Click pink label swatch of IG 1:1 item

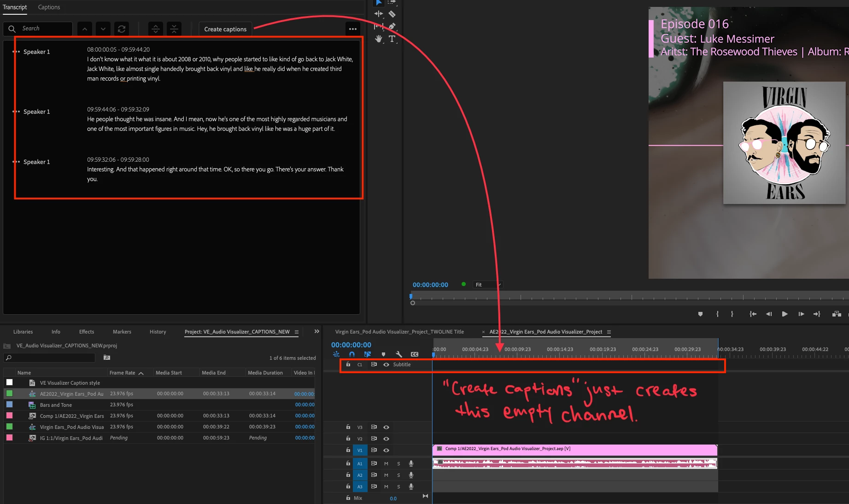(x=9, y=438)
